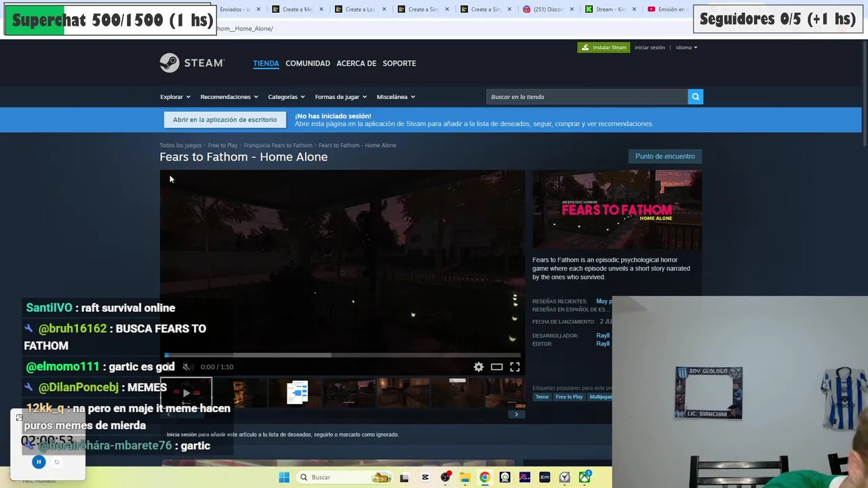Image resolution: width=868 pixels, height=488 pixels.
Task: Pause the blue overlay timer button
Action: tap(39, 462)
